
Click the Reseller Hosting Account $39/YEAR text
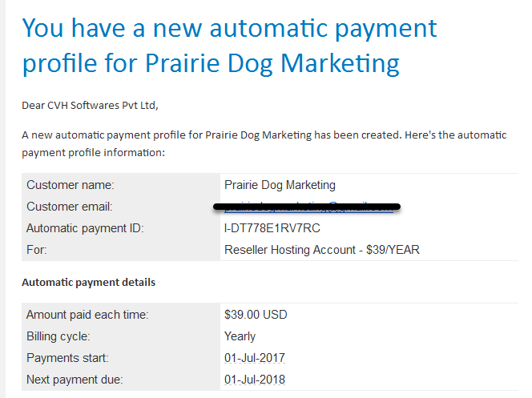tap(322, 250)
